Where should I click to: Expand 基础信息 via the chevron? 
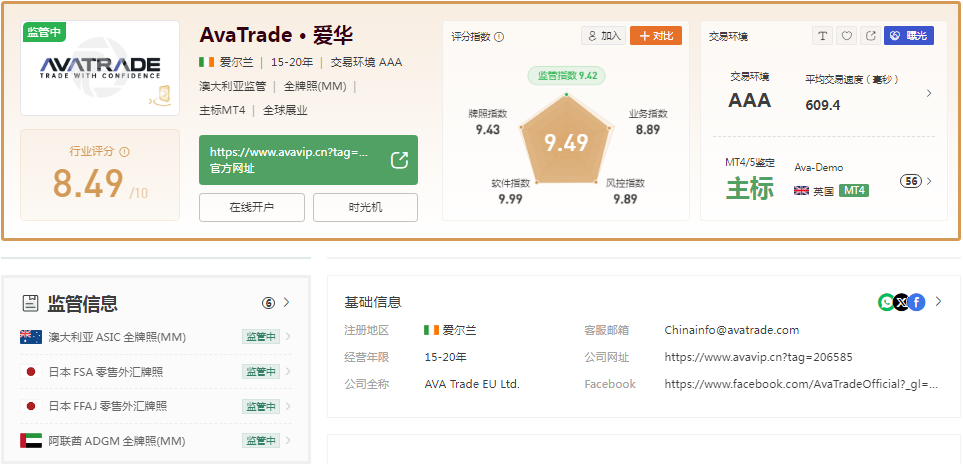(x=938, y=301)
